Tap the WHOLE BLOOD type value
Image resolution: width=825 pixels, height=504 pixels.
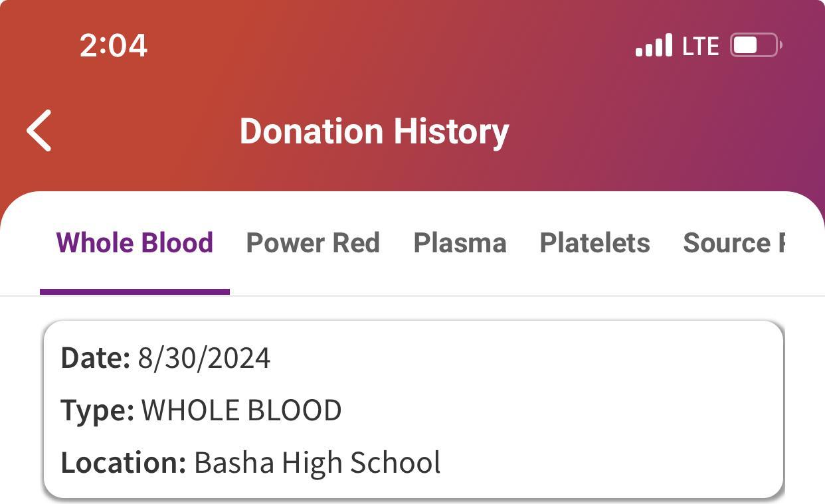(x=241, y=410)
